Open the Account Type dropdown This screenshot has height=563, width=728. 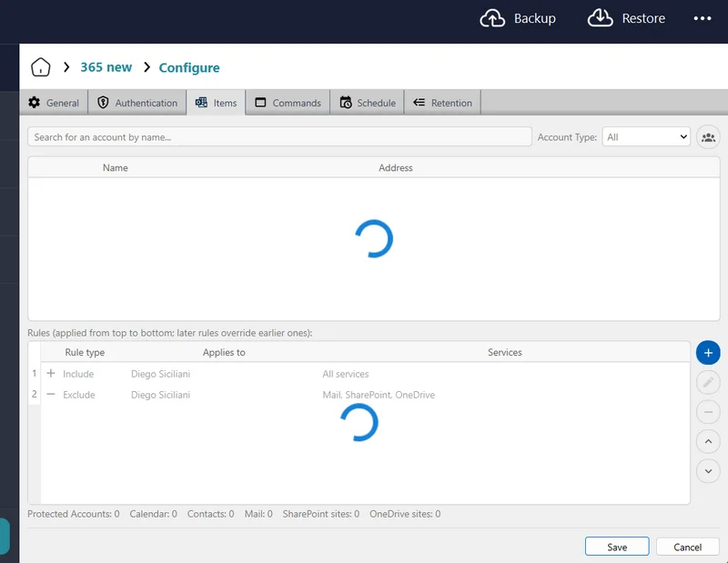646,137
